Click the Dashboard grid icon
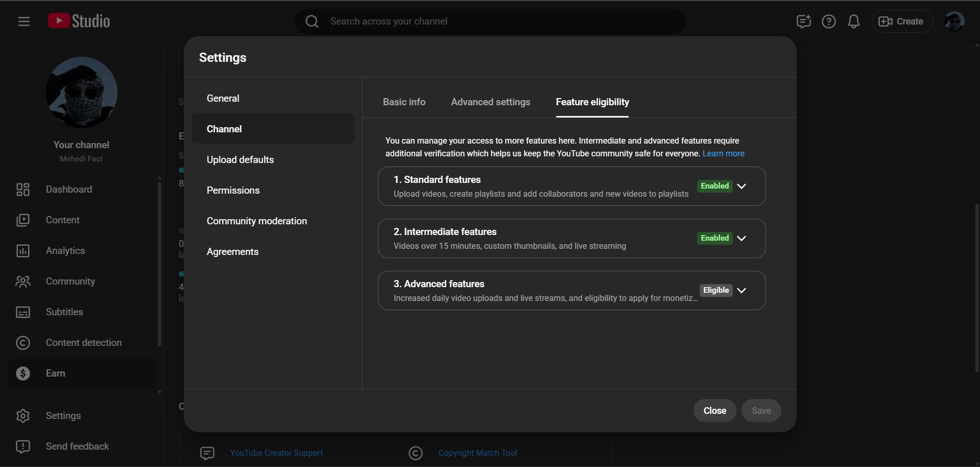Viewport: 980px width, 467px height. click(x=23, y=190)
